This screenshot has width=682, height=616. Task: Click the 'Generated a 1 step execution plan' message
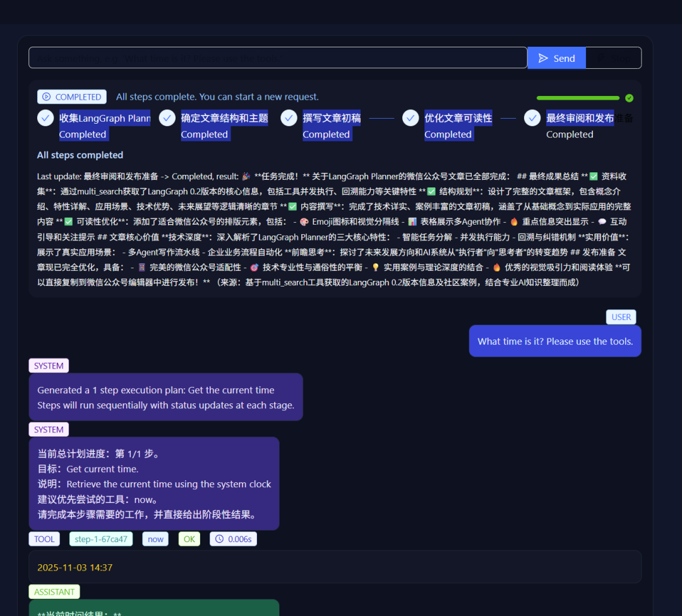tap(165, 397)
